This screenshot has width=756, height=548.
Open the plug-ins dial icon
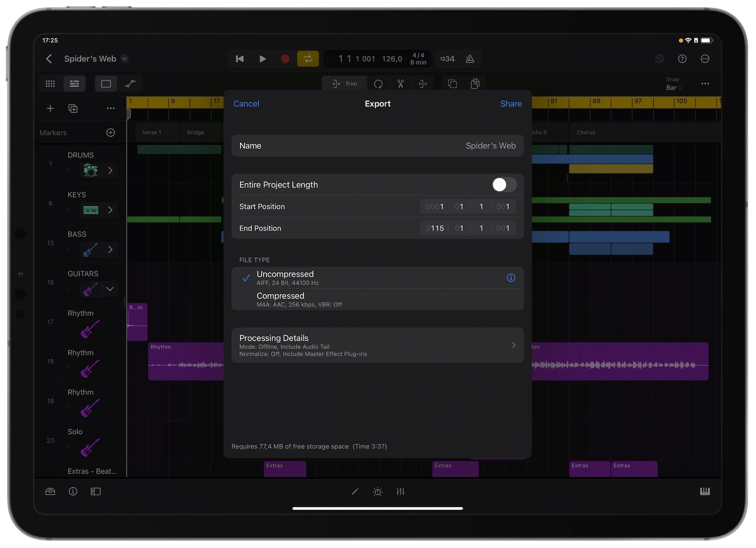click(378, 492)
